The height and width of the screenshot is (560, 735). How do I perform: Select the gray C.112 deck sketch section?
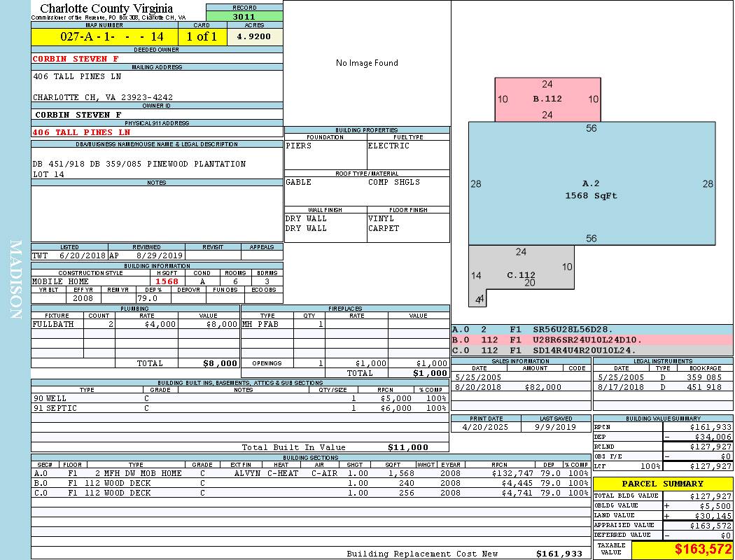(521, 275)
